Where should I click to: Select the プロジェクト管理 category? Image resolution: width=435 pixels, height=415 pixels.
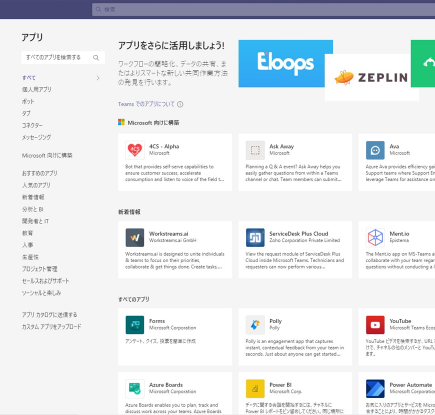pos(40,269)
